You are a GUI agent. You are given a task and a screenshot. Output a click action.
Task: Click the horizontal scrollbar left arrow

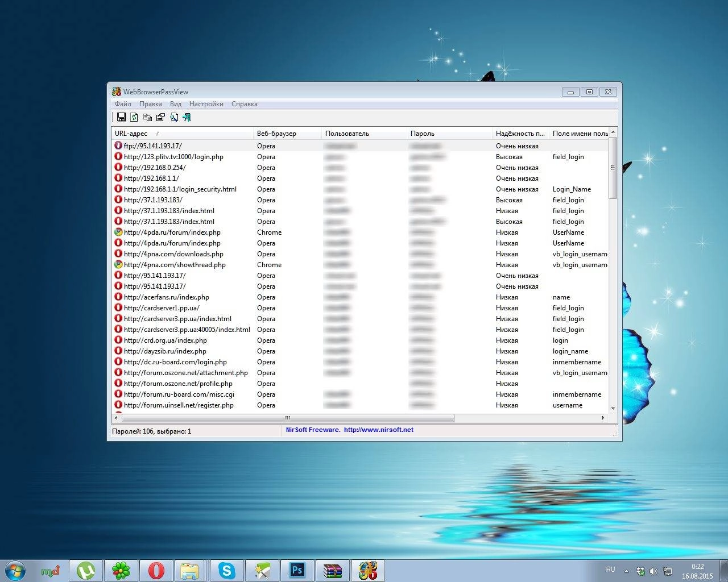click(117, 418)
